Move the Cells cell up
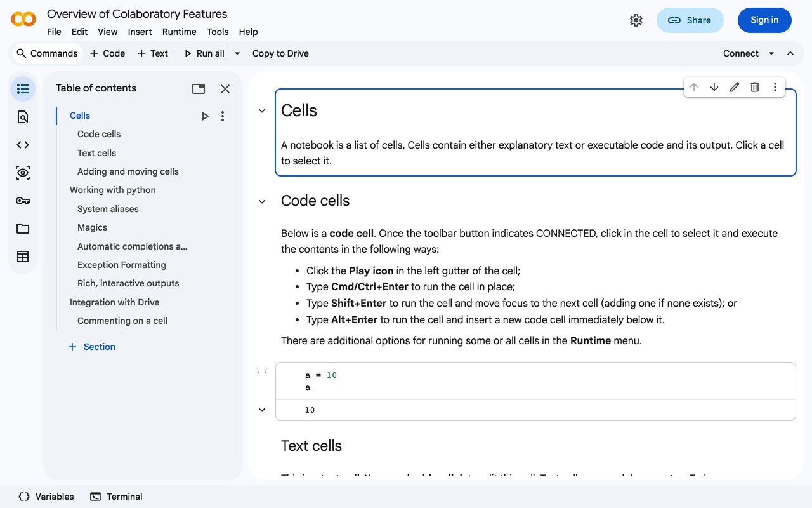 pos(694,88)
